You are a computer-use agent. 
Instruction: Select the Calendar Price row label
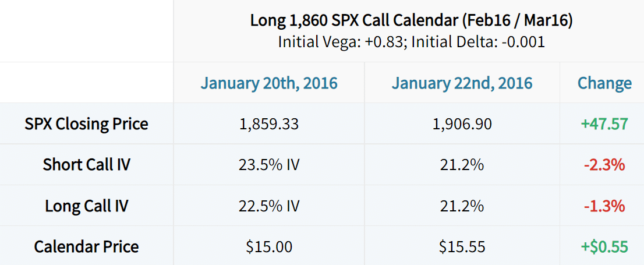pyautogui.click(x=86, y=247)
